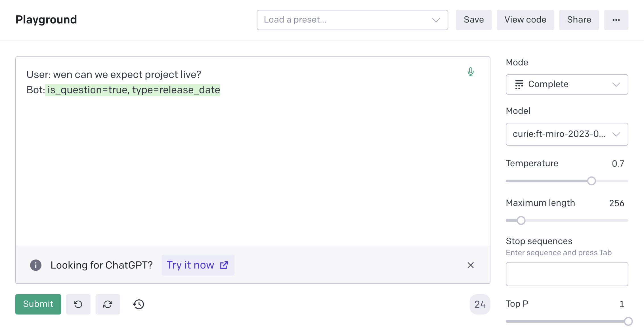
Task: Expand the Load a preset dropdown
Action: [x=352, y=20]
